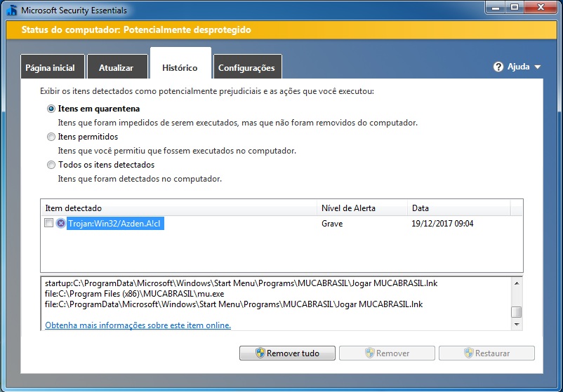
Task: Open the Atualizar tab
Action: (116, 68)
